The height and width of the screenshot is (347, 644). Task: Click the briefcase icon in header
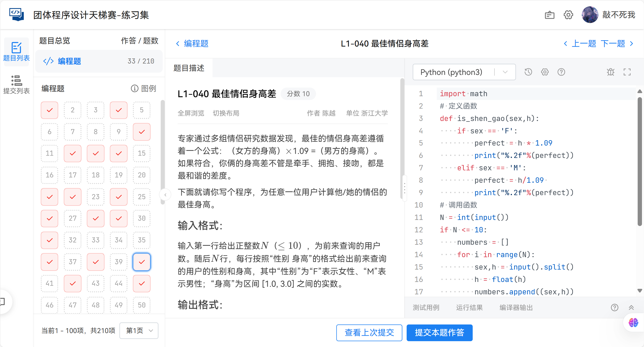pos(549,15)
